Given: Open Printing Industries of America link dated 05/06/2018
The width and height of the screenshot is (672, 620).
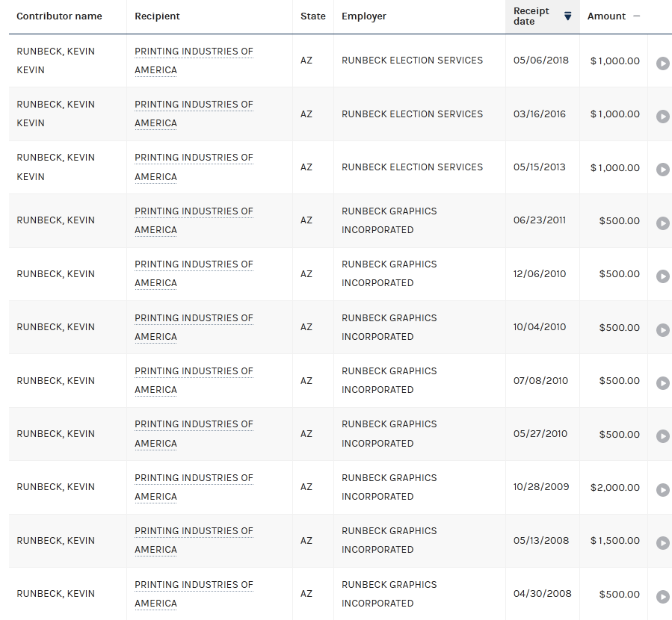Looking at the screenshot, I should (x=194, y=61).
